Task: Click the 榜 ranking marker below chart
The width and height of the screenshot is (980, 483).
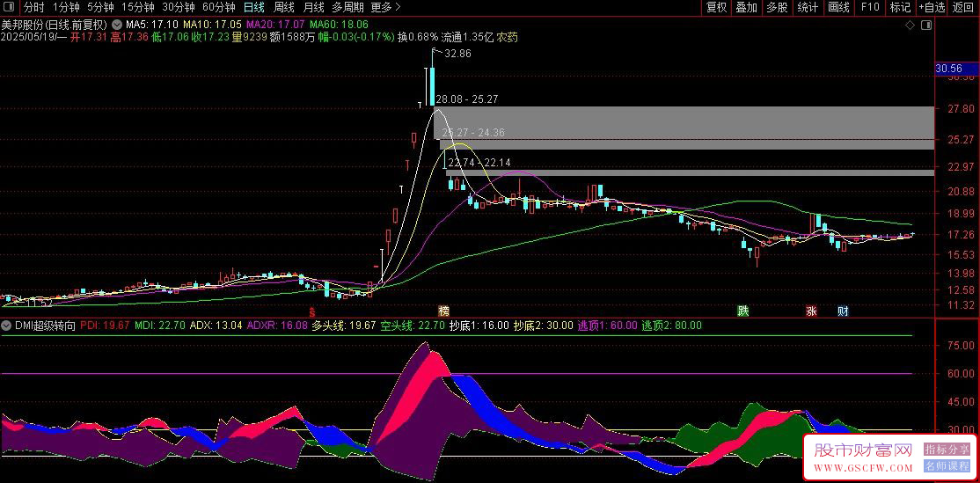Action: click(443, 311)
